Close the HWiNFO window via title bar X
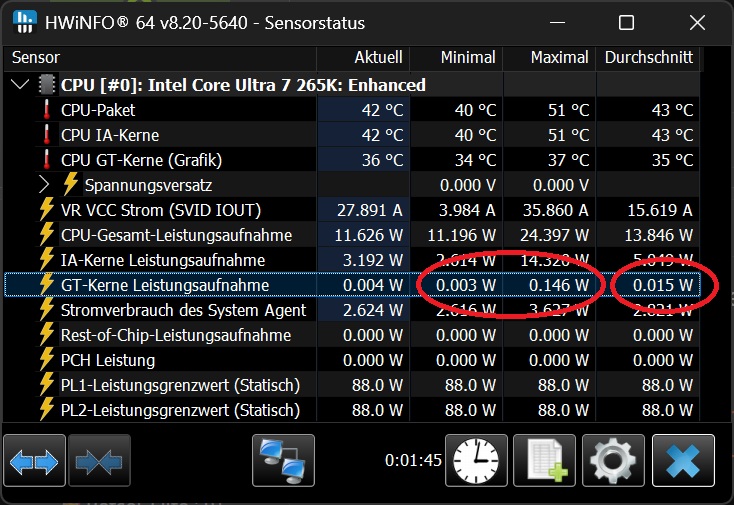Viewport: 734px width, 505px height. [697, 22]
